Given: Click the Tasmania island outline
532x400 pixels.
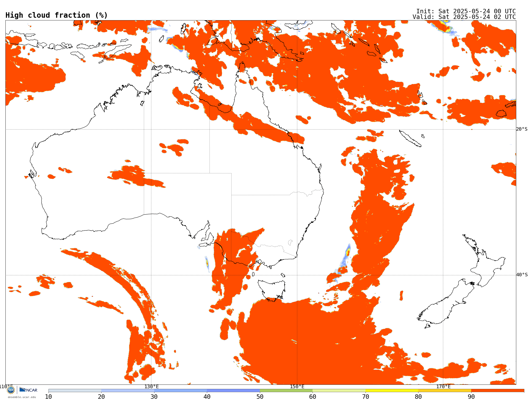Looking at the screenshot, I should 271,290.
